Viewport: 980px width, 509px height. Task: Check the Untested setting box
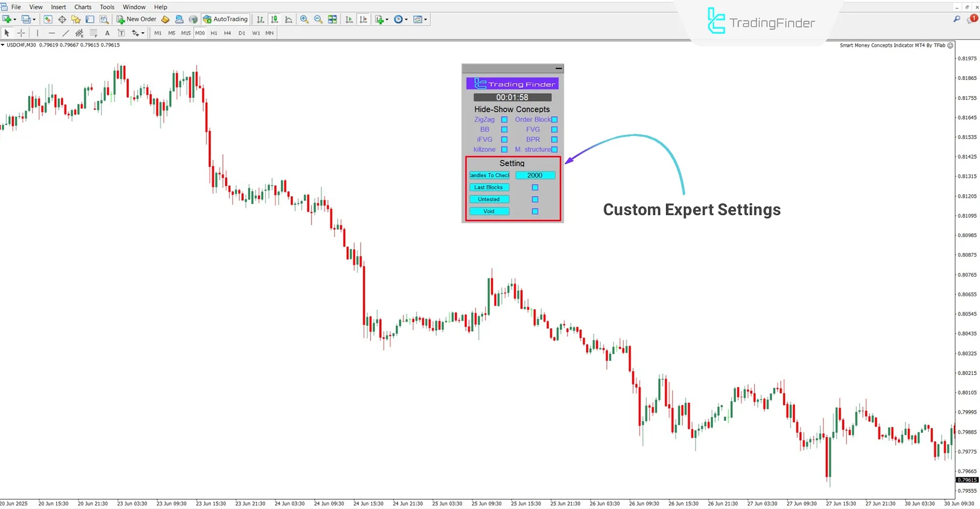[535, 199]
